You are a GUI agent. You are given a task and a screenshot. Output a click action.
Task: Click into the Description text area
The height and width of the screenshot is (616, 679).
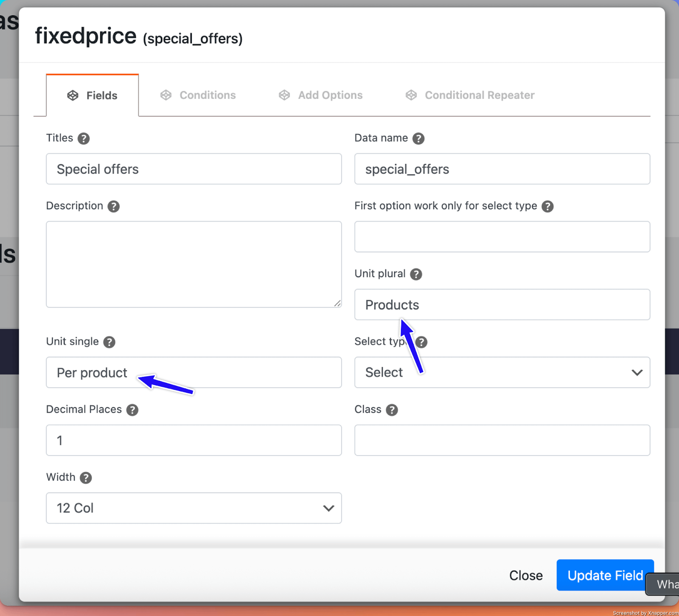[x=194, y=264]
